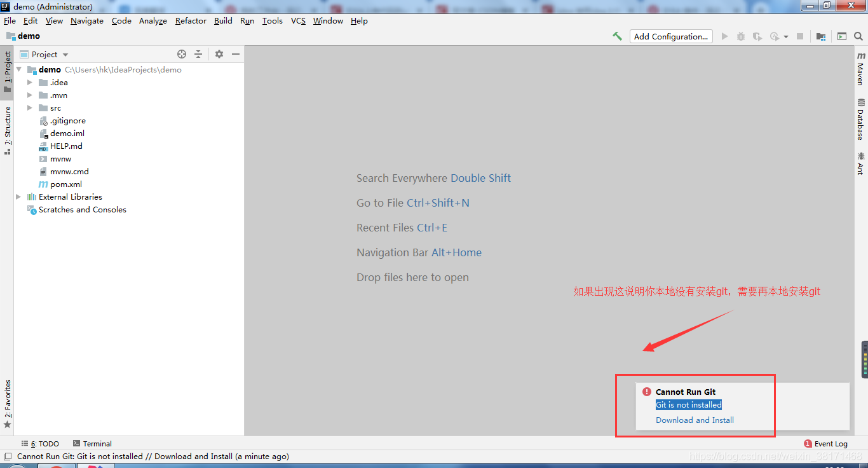The image size is (868, 468).
Task: Open the Tools menu
Action: click(x=272, y=20)
